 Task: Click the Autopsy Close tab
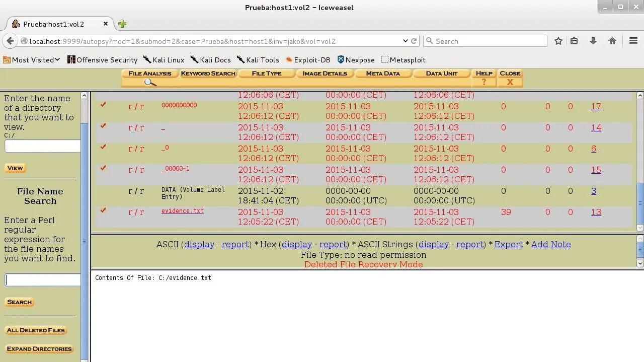(x=510, y=78)
